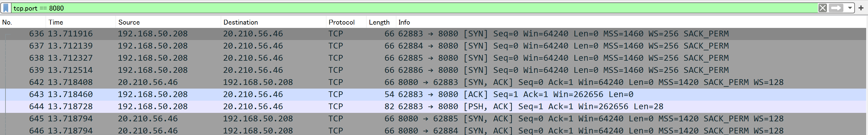The height and width of the screenshot is (135, 868).
Task: Sort by the Length column header
Action: (381, 22)
